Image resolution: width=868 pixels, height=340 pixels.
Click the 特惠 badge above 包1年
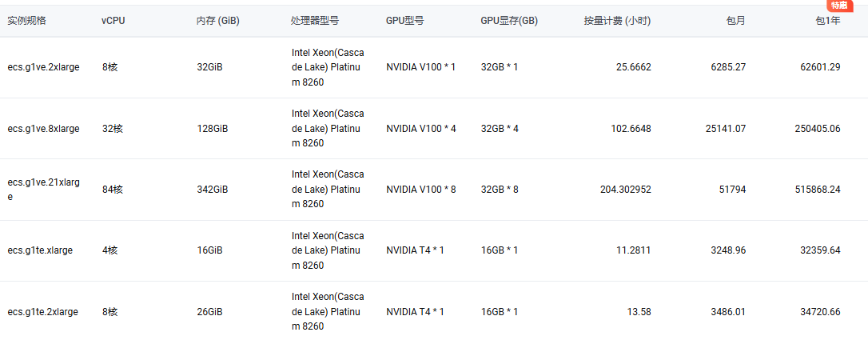tap(838, 6)
